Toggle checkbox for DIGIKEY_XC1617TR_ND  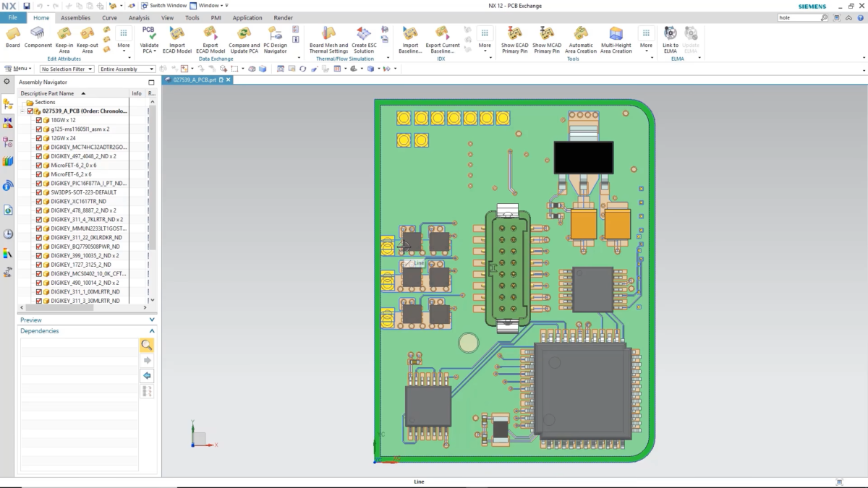39,201
